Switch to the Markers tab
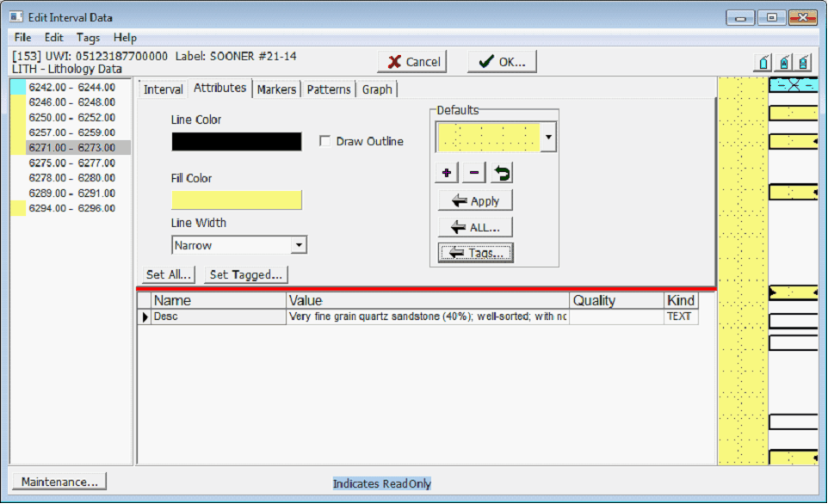 (x=276, y=89)
